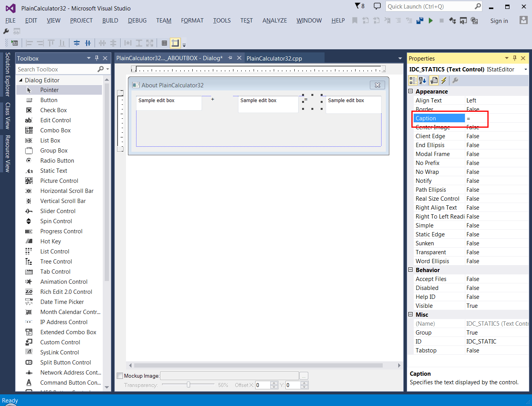Click the Visible property value True
Image resolution: width=532 pixels, height=406 pixels.
tap(497, 306)
